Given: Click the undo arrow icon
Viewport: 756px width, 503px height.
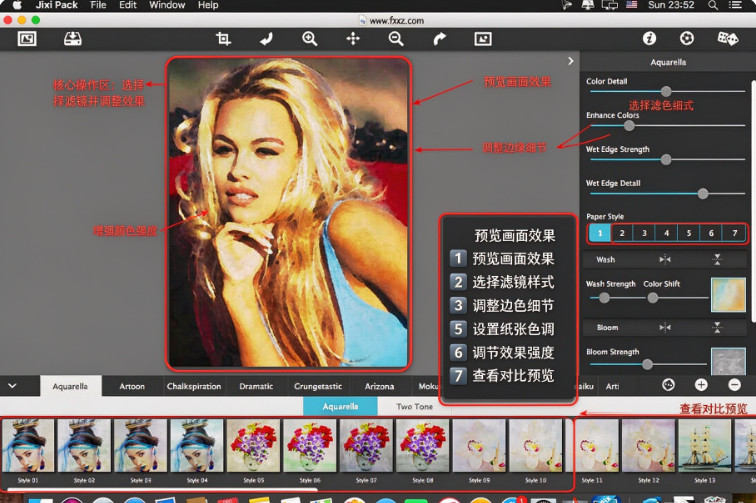Looking at the screenshot, I should (266, 39).
